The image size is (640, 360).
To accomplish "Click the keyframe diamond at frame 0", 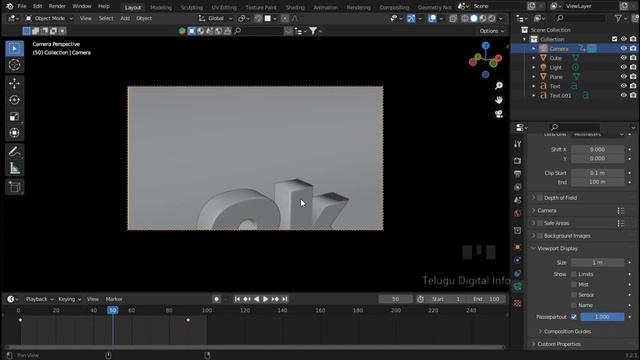I will click(x=20, y=320).
